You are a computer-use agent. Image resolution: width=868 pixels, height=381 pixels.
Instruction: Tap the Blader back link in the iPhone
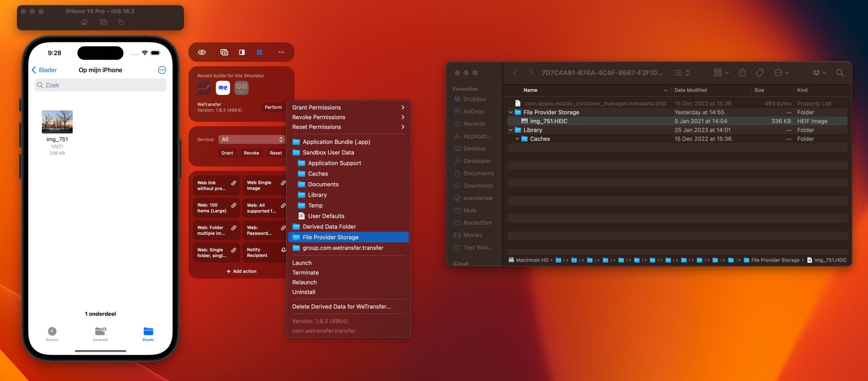pos(44,70)
